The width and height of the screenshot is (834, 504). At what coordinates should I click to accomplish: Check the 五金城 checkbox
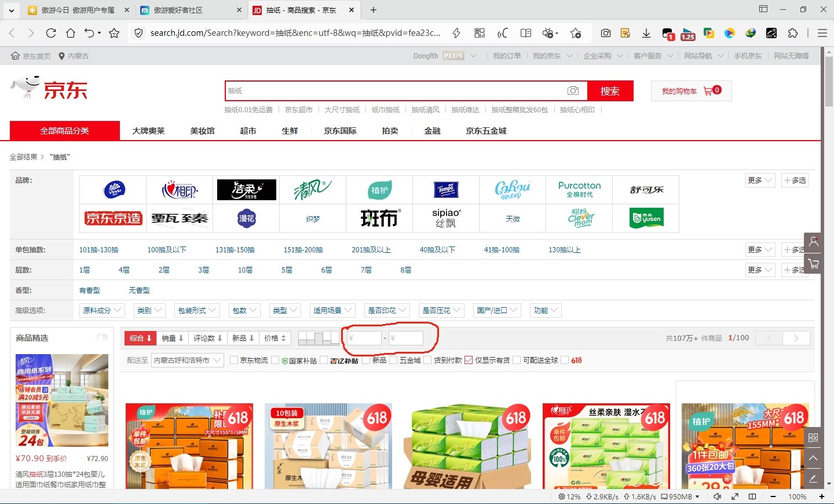[393, 360]
